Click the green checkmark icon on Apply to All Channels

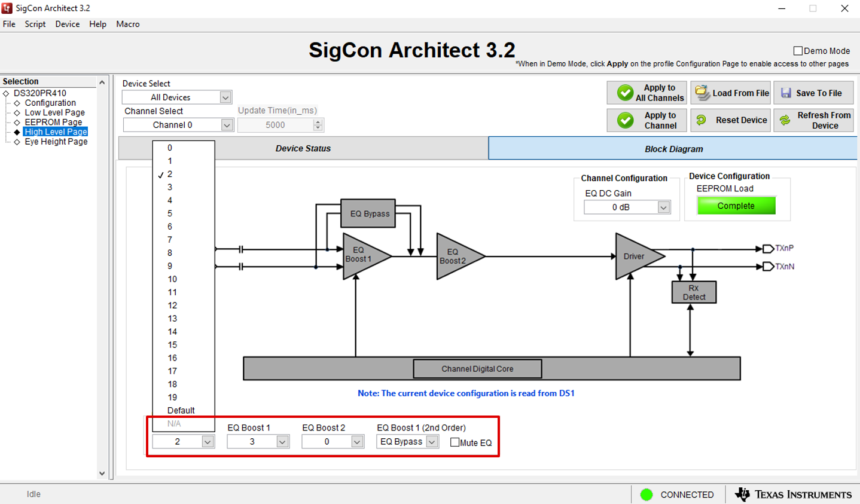(x=625, y=93)
